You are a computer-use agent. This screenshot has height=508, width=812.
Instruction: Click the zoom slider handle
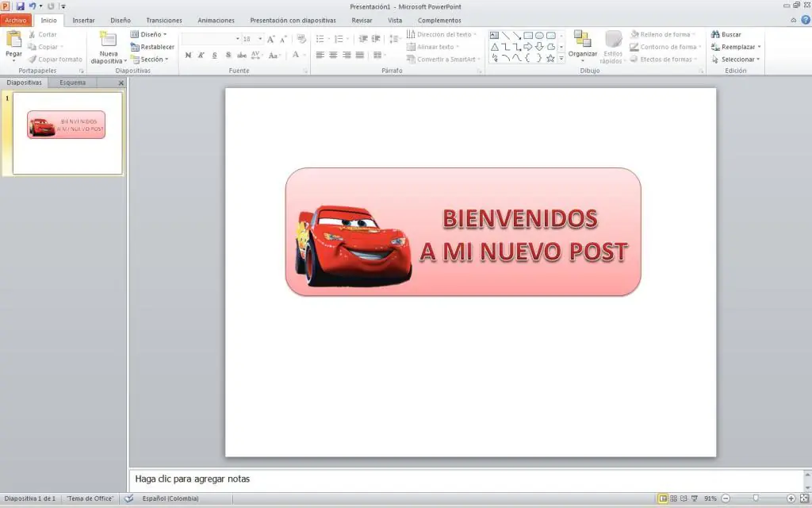point(756,498)
